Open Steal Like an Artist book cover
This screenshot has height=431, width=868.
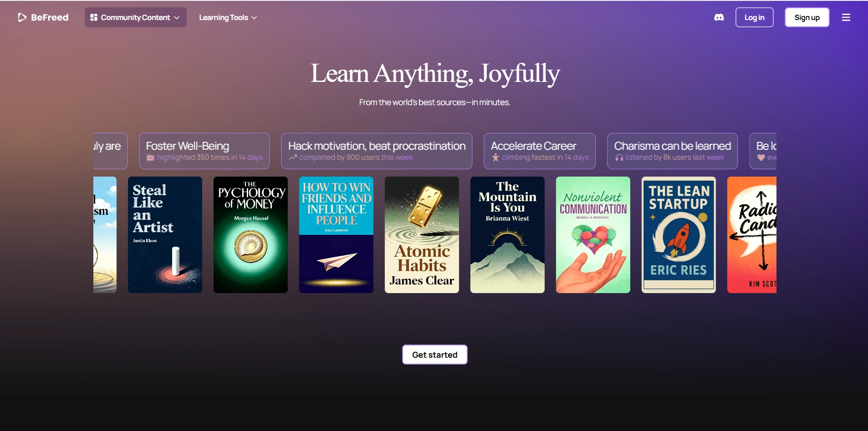point(165,235)
